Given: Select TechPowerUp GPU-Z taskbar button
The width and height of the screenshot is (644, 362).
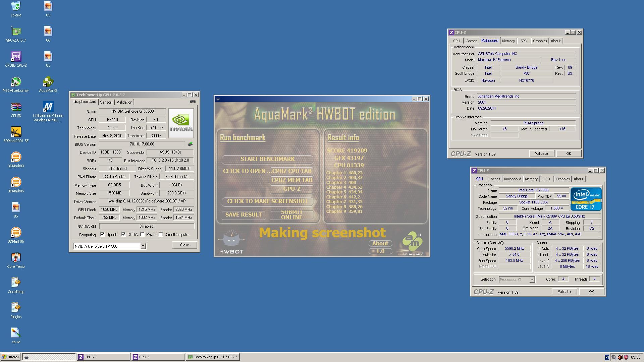Looking at the screenshot, I should click(213, 357).
